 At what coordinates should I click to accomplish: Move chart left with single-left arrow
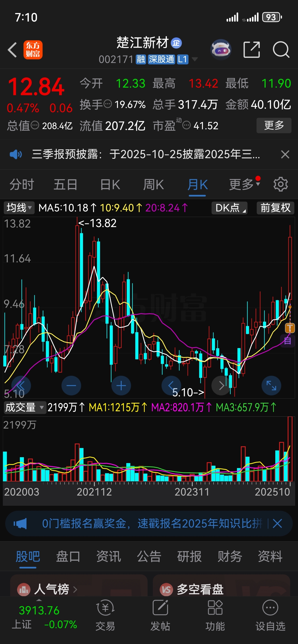tap(171, 385)
